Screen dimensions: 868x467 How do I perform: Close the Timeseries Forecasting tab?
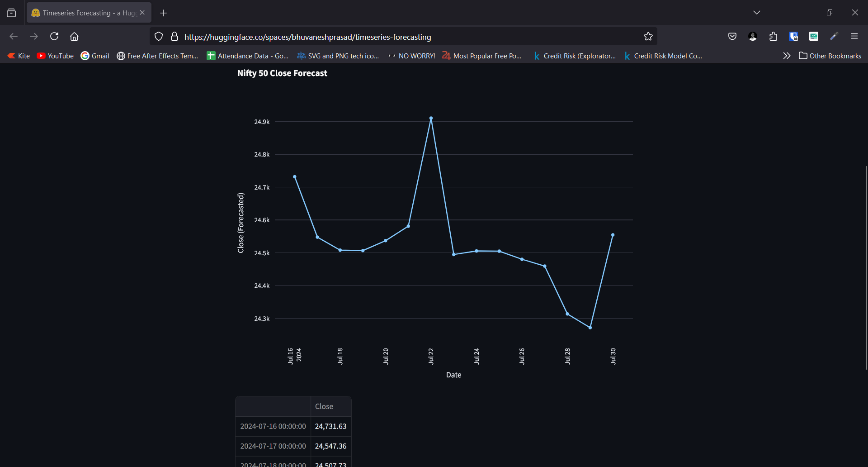click(x=142, y=13)
